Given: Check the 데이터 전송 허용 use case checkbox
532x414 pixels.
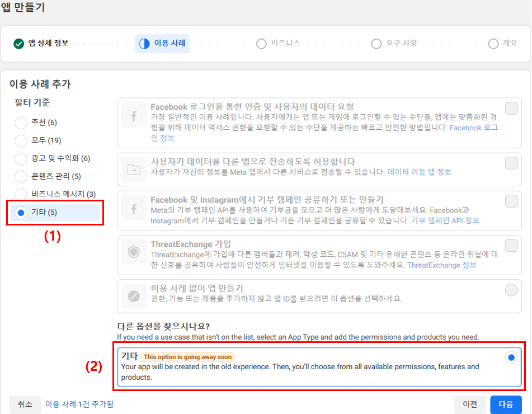Looking at the screenshot, I should tap(511, 163).
